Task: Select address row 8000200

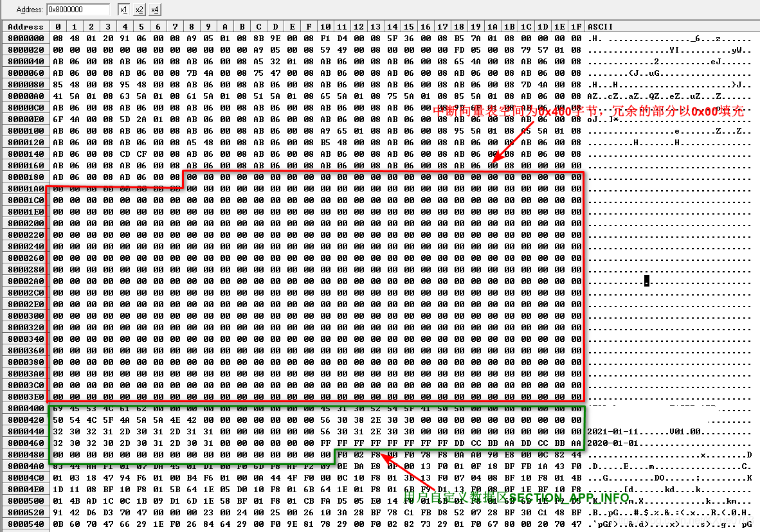Action: click(26, 224)
